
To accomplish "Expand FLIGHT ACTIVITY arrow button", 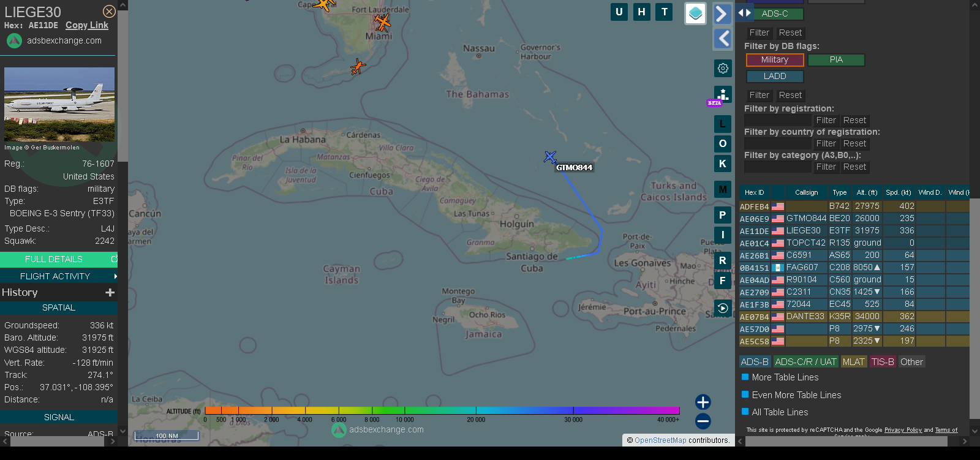I will coord(59,276).
